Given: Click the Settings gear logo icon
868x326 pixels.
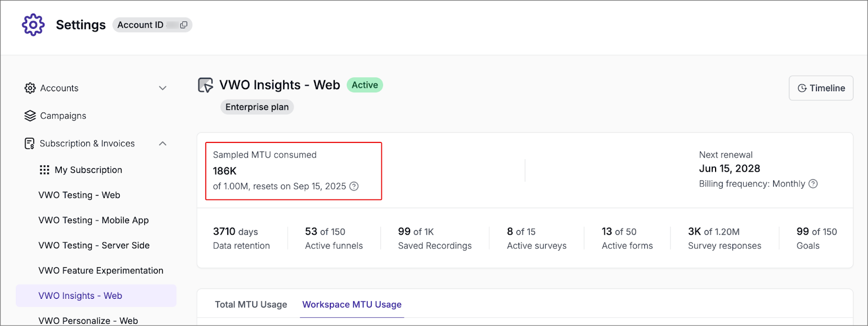Looking at the screenshot, I should (33, 25).
